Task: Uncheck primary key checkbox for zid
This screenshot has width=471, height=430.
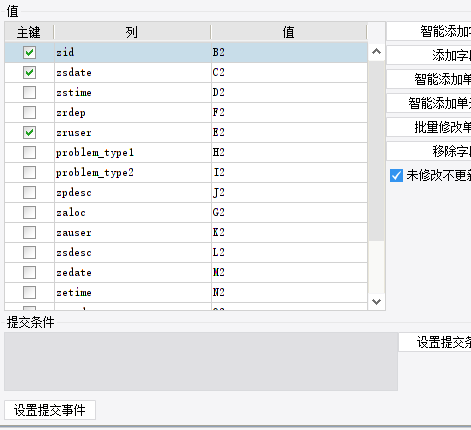Action: 29,52
